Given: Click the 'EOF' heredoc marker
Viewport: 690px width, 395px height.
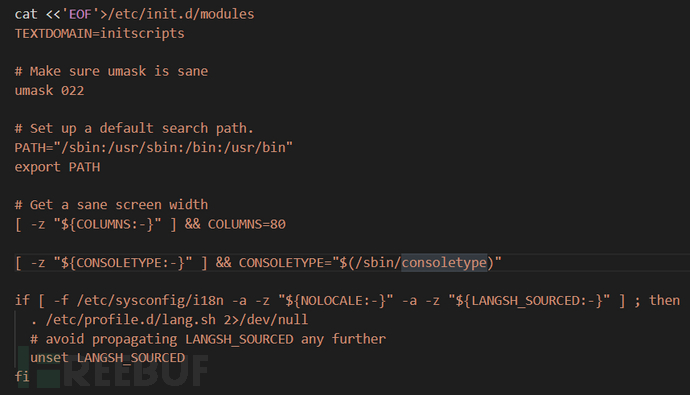Looking at the screenshot, I should tap(80, 14).
